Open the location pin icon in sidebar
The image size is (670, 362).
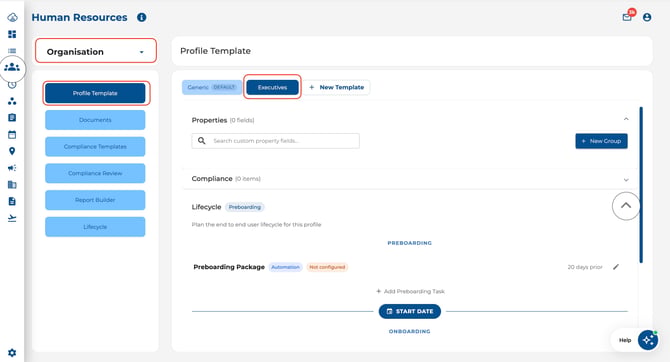click(x=12, y=151)
